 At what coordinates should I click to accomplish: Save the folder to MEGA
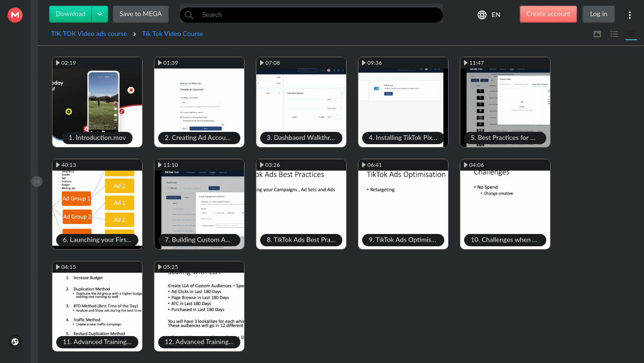pyautogui.click(x=141, y=14)
